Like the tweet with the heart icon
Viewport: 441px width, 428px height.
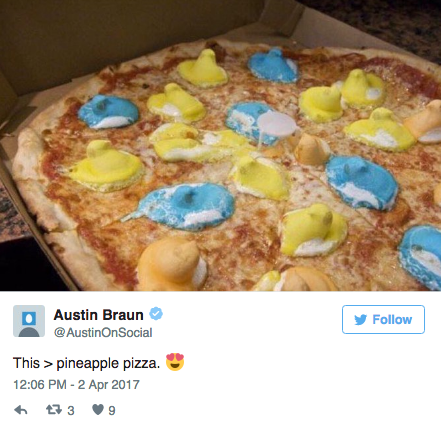coord(98,410)
